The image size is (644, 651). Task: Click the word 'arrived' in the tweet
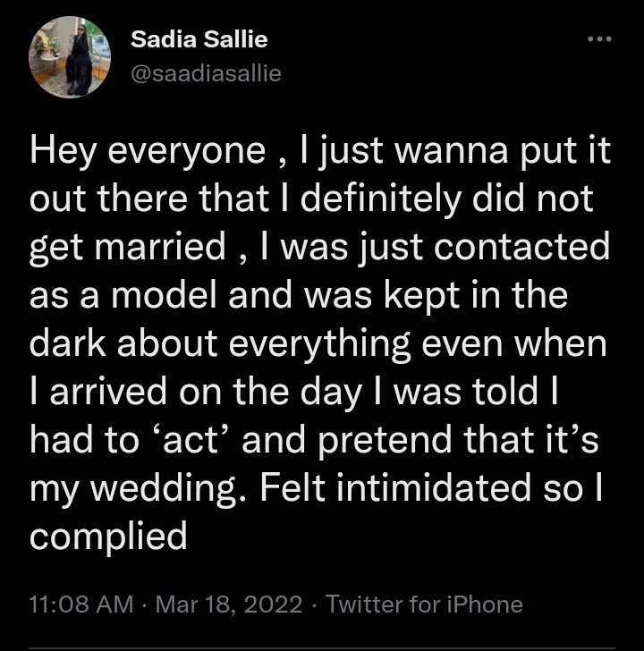[108, 393]
